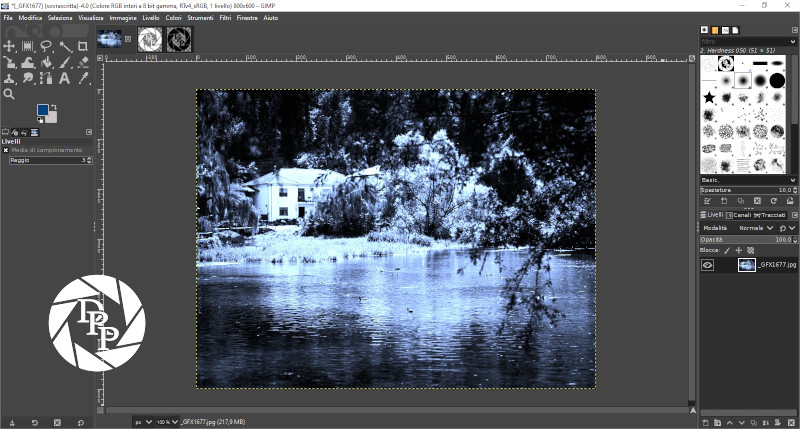Select the Bucket Fill tool
This screenshot has height=429, width=800.
46,62
